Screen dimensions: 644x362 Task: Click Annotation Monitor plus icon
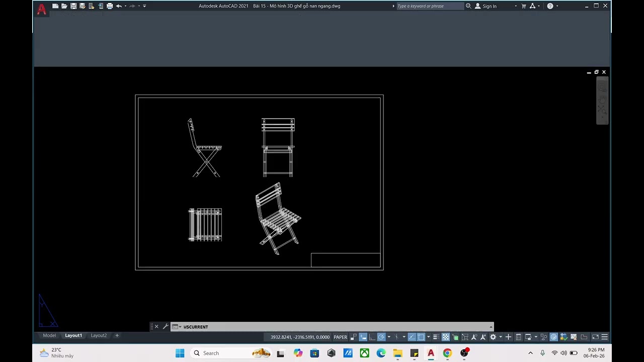coord(508,337)
